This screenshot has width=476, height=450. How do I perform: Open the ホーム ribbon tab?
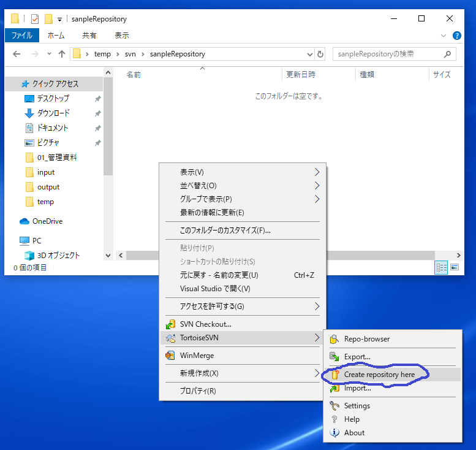click(x=56, y=36)
